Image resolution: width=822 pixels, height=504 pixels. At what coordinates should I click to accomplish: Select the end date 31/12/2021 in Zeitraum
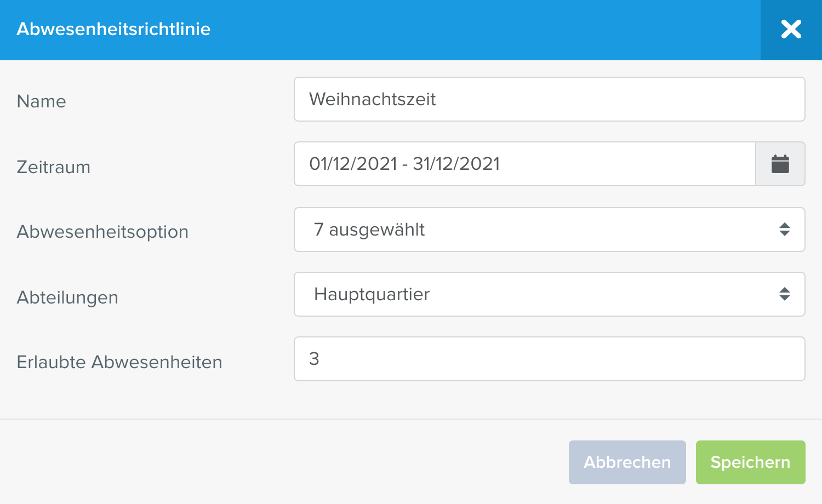456,164
